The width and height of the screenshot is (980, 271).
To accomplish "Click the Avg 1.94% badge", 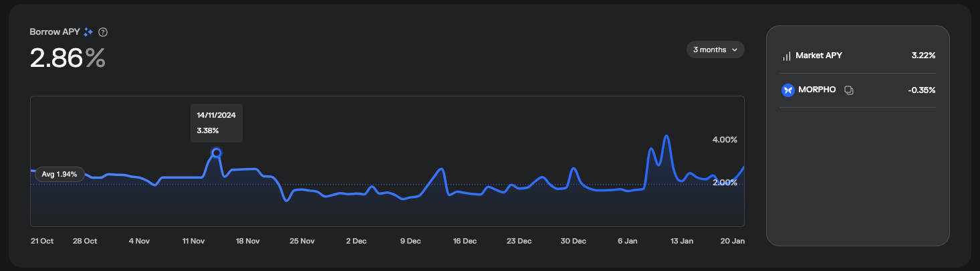I will 59,174.
